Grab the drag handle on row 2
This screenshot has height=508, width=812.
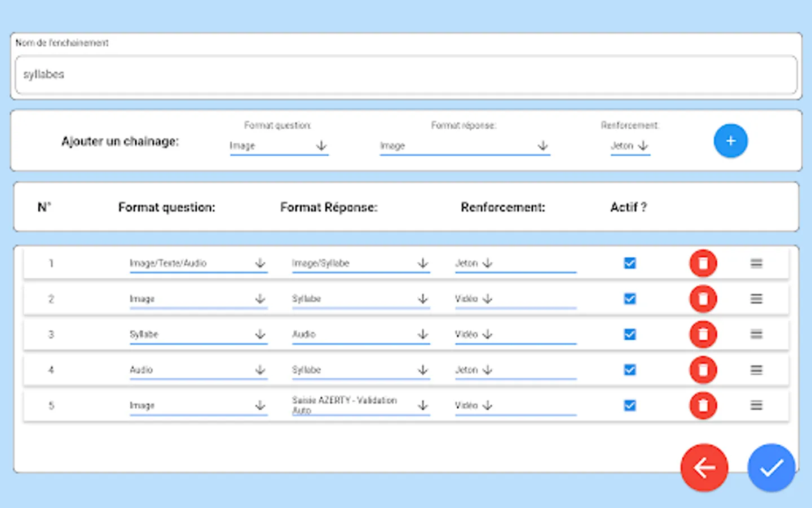(756, 299)
